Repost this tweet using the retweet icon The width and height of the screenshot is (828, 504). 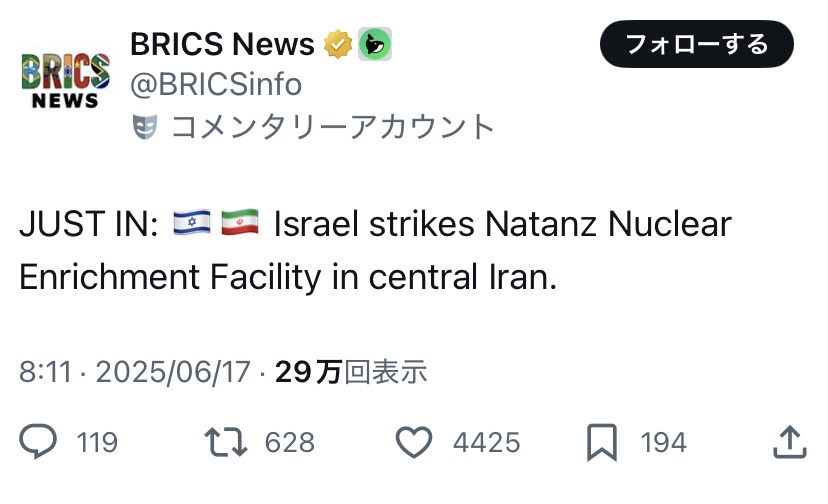225,442
